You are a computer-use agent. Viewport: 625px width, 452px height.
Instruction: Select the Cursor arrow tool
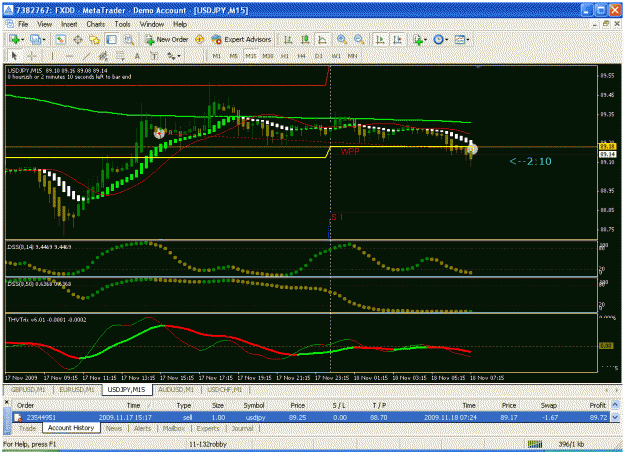tap(14, 56)
